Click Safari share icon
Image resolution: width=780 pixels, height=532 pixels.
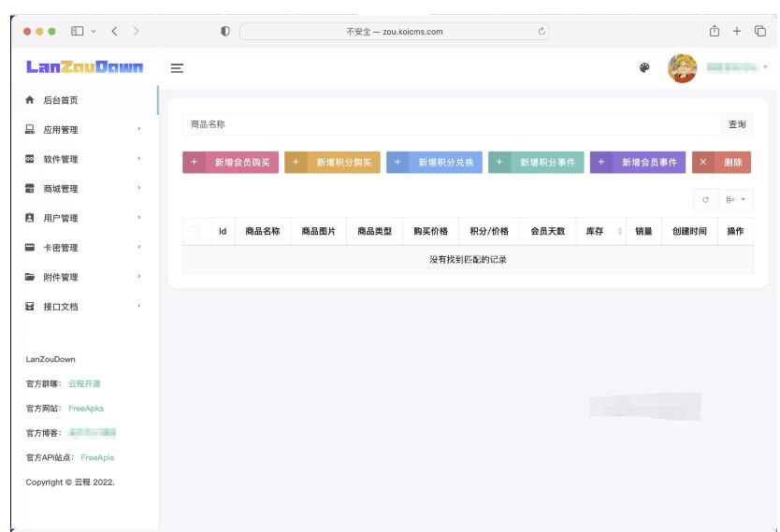click(x=715, y=31)
